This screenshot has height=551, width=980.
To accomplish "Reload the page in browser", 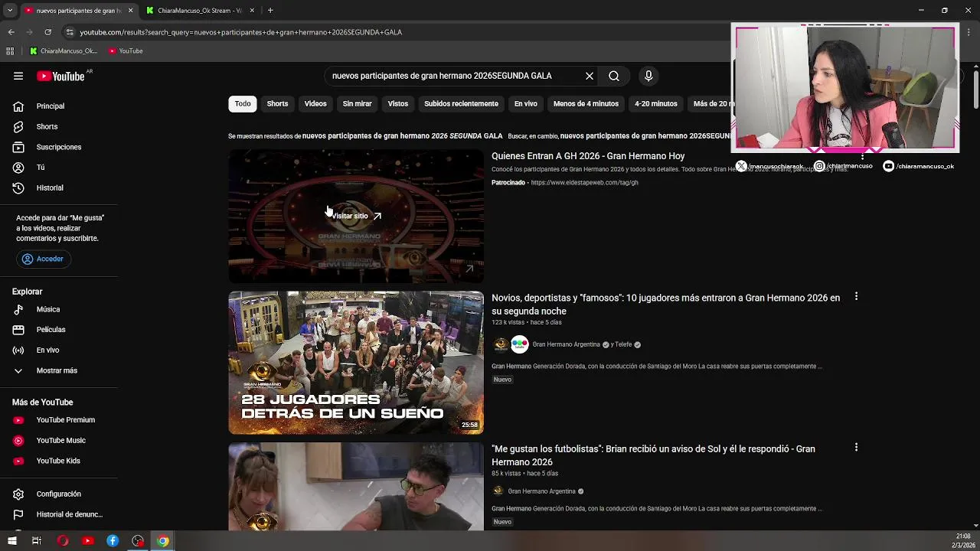I will [x=47, y=32].
